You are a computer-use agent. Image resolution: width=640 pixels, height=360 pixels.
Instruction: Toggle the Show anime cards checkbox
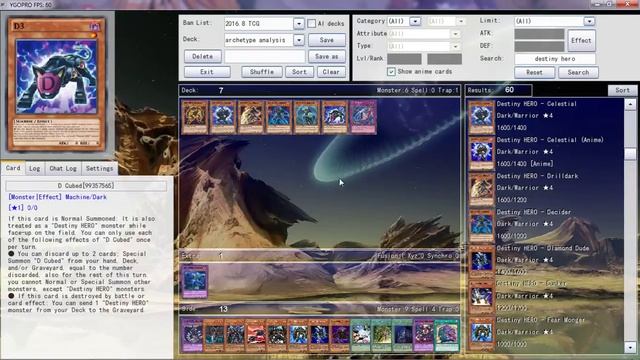pos(391,71)
